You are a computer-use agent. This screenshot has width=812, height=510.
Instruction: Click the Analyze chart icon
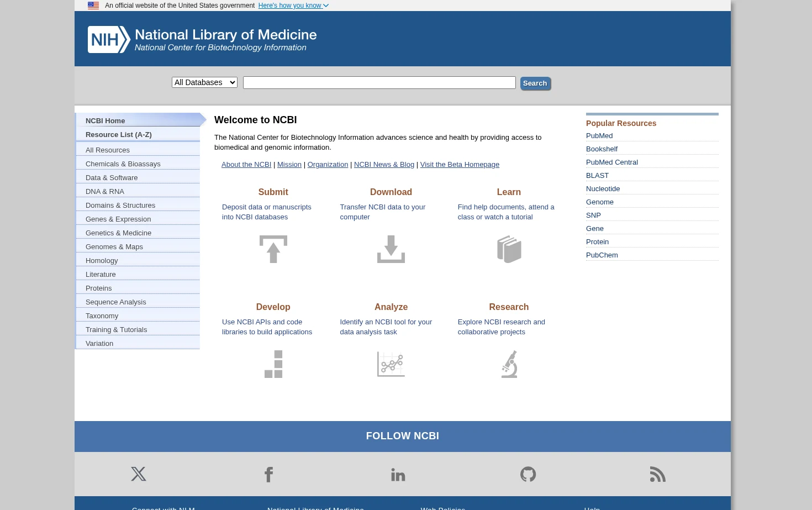coord(391,364)
